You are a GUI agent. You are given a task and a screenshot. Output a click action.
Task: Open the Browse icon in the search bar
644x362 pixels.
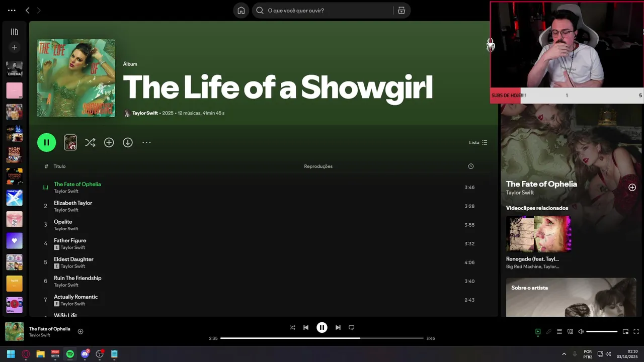pos(401,11)
